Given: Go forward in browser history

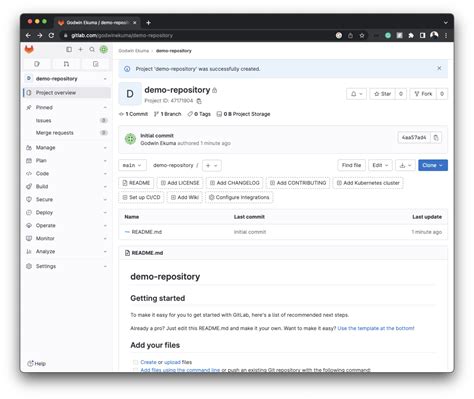Looking at the screenshot, I should coord(40,35).
